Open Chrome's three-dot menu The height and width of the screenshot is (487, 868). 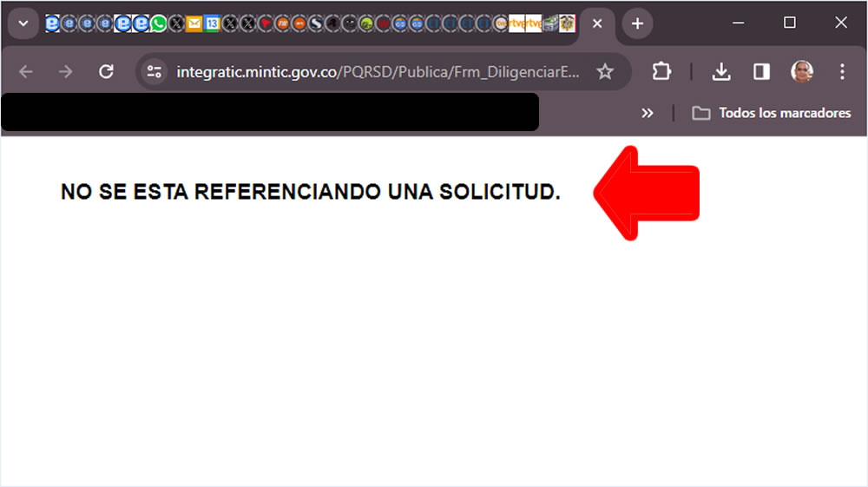[x=842, y=71]
